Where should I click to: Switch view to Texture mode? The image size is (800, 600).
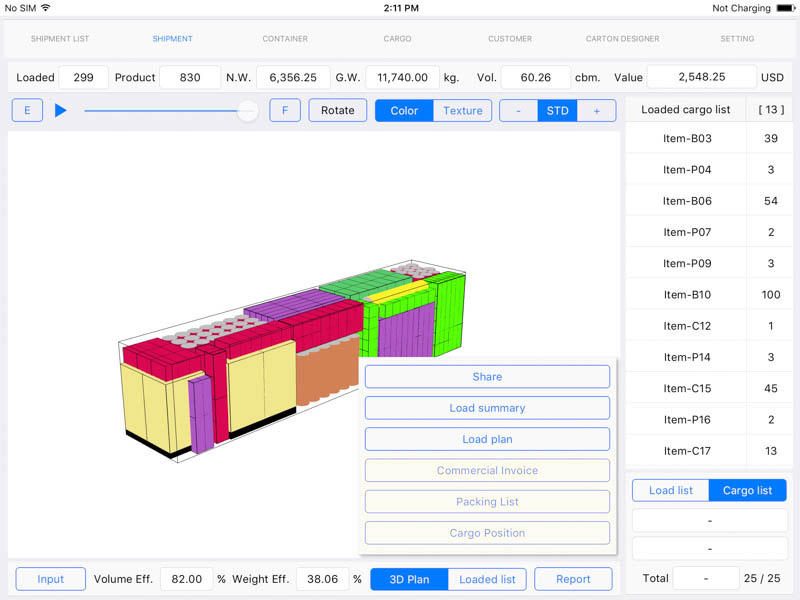[x=463, y=110]
